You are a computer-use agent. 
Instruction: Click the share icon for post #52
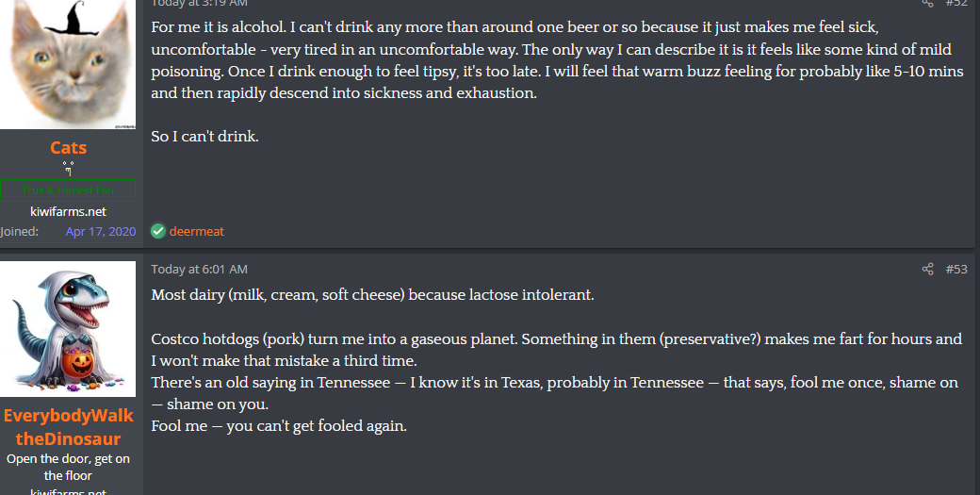[928, 3]
